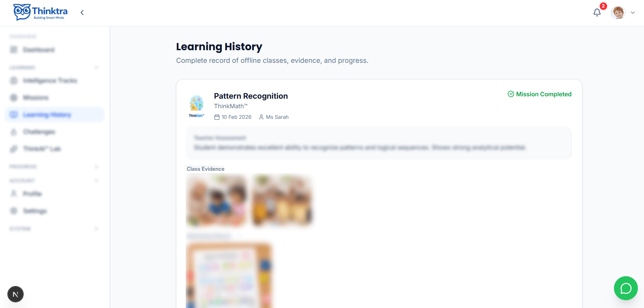Collapse the Learning section in the sidebar
Viewport: 644px width, 308px height.
click(97, 67)
